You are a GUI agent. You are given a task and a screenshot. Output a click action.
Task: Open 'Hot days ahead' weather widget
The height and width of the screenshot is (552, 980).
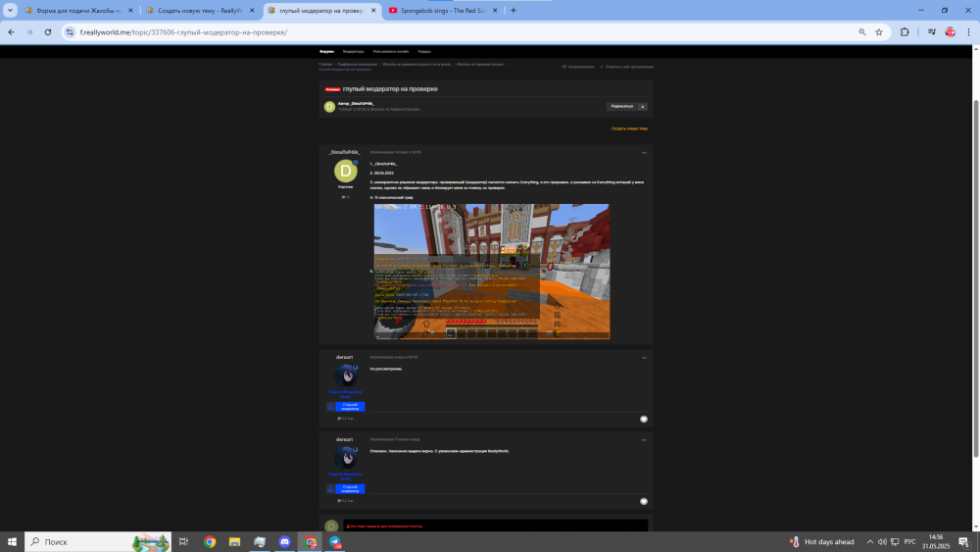(821, 541)
